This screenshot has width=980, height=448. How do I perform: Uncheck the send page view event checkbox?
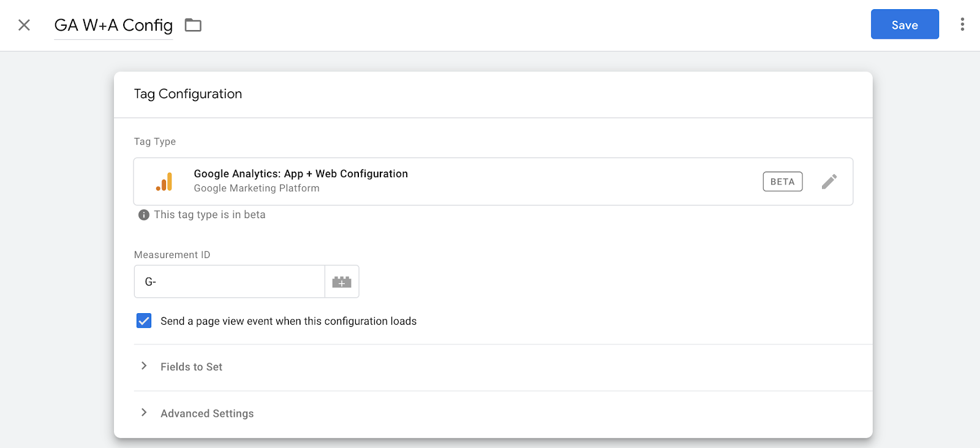pos(144,321)
